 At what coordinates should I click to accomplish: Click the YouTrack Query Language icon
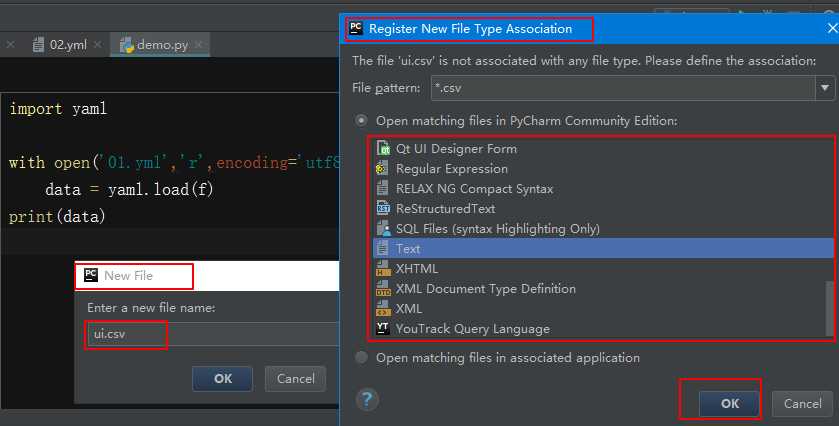click(x=383, y=328)
